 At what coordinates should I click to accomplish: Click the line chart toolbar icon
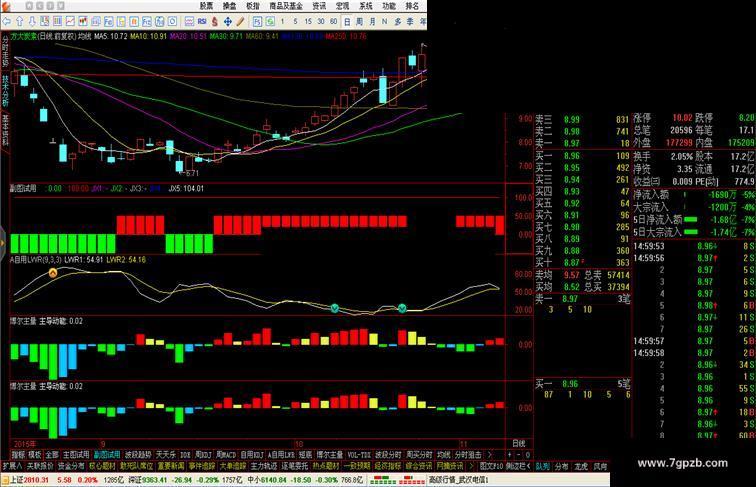pyautogui.click(x=70, y=21)
